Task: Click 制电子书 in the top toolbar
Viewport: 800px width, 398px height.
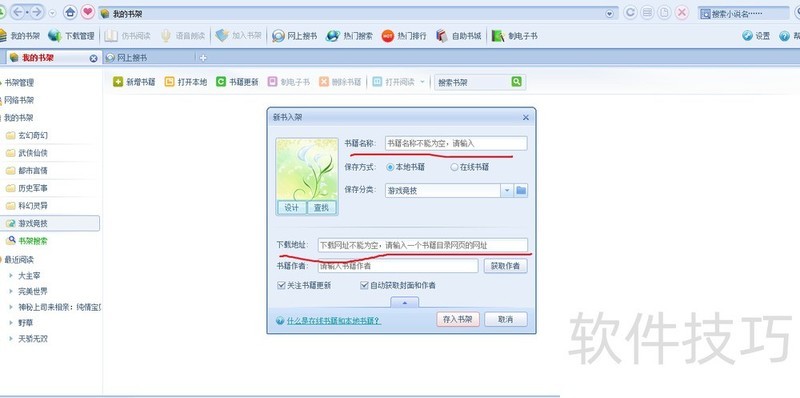Action: pos(514,36)
